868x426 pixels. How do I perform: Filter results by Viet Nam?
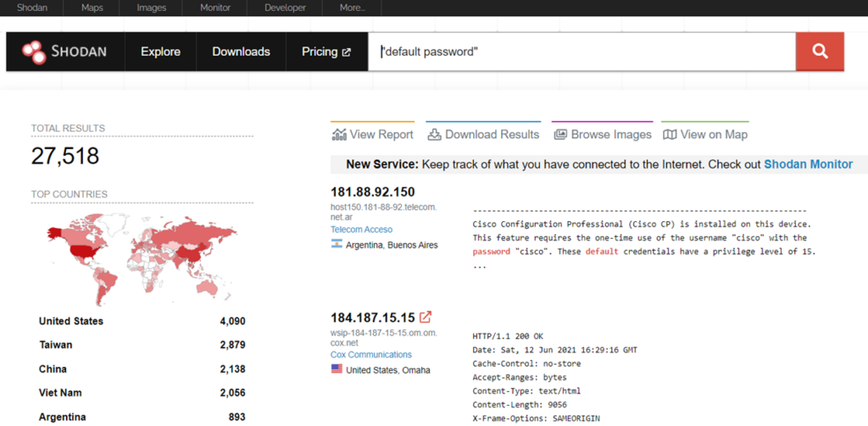pyautogui.click(x=60, y=393)
